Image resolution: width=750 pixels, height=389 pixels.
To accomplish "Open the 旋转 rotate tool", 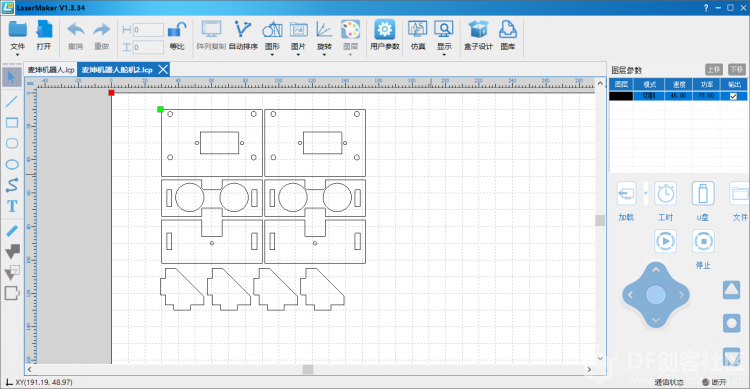I will (x=324, y=30).
